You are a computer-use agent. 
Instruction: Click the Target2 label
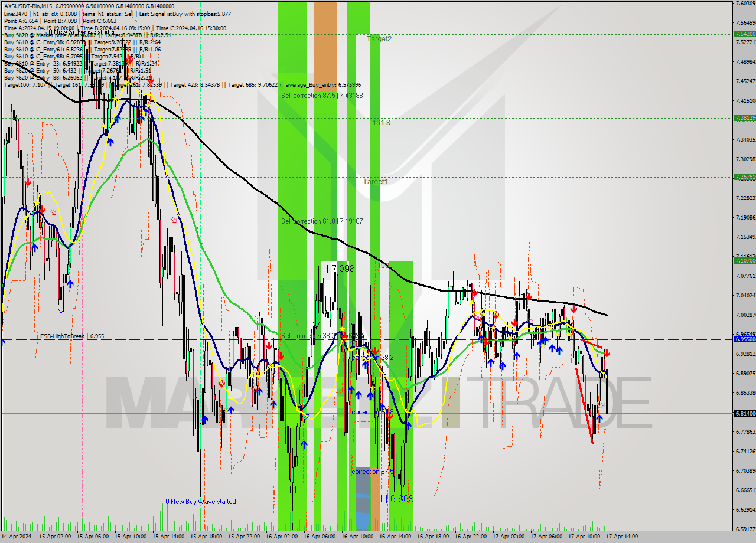379,38
